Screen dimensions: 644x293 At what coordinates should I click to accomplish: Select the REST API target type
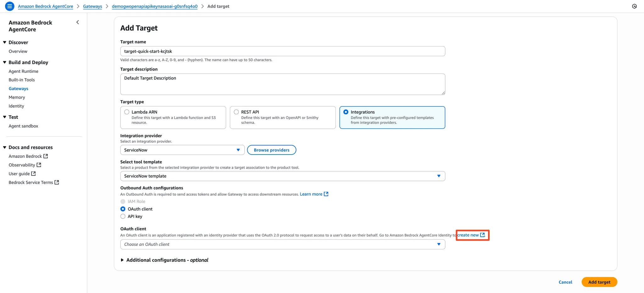[x=283, y=117]
